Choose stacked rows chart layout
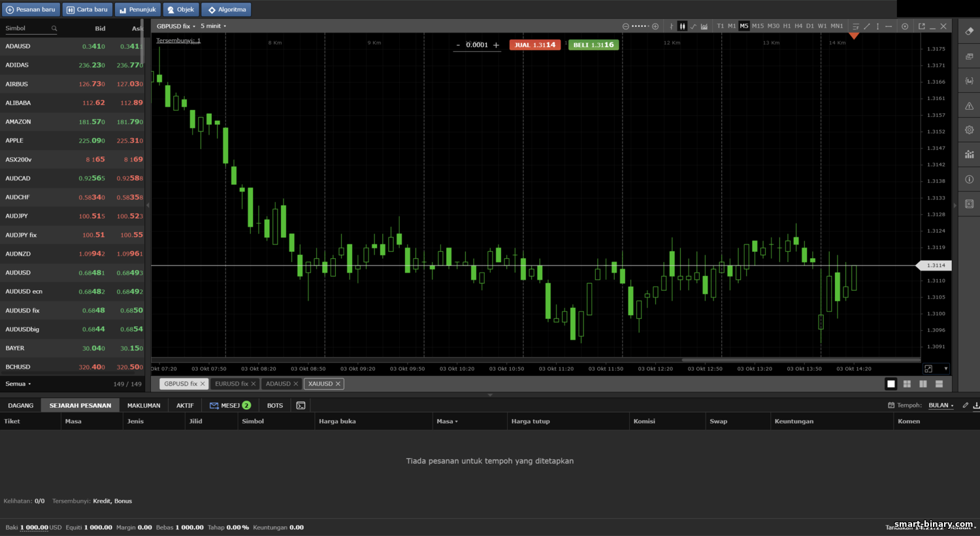The height and width of the screenshot is (536, 980). (x=939, y=384)
